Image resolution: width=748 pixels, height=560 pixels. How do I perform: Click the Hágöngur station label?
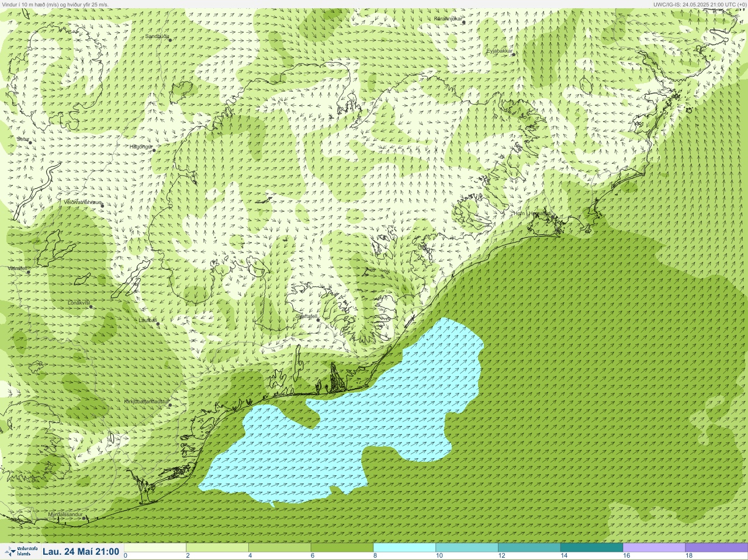pyautogui.click(x=141, y=147)
